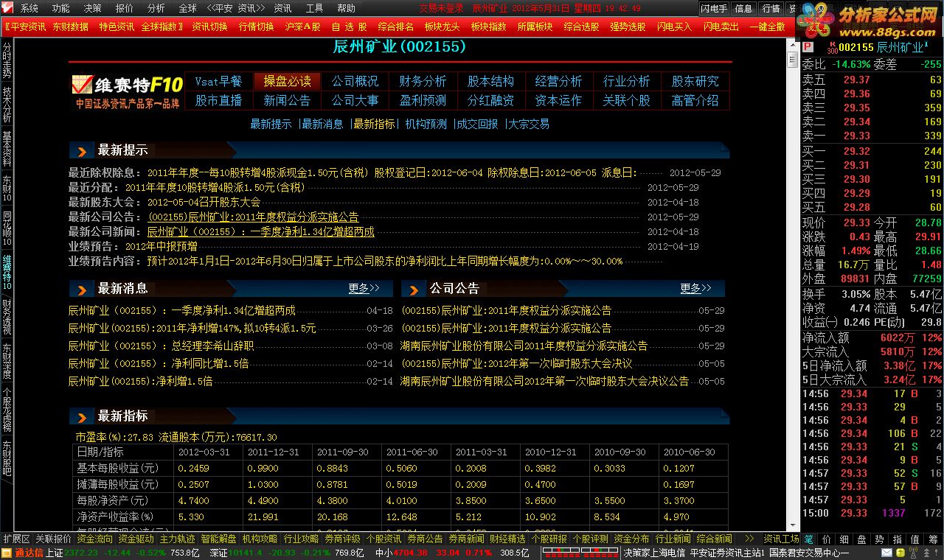Viewport: 944px width, 560px height.
Task: Click 综合排名 in the red toolbar
Action: tap(396, 27)
